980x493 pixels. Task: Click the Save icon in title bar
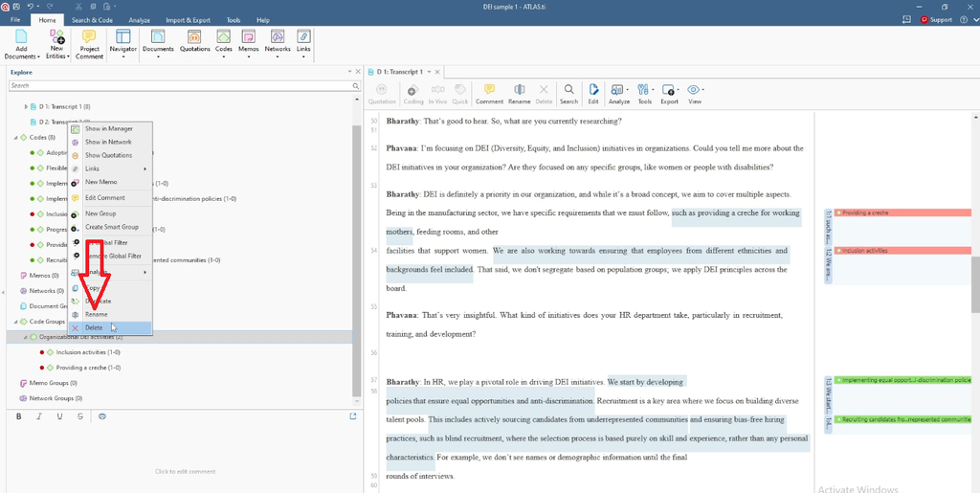(16, 7)
